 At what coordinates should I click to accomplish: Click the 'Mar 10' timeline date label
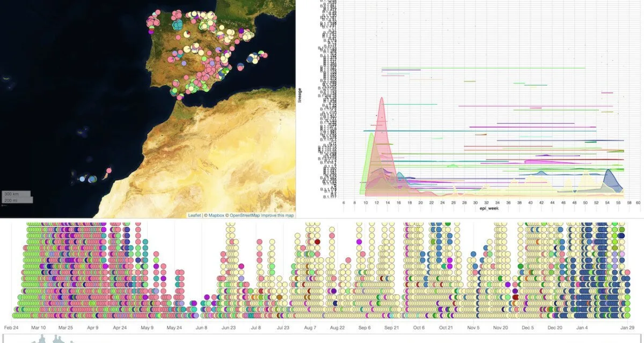pyautogui.click(x=39, y=327)
